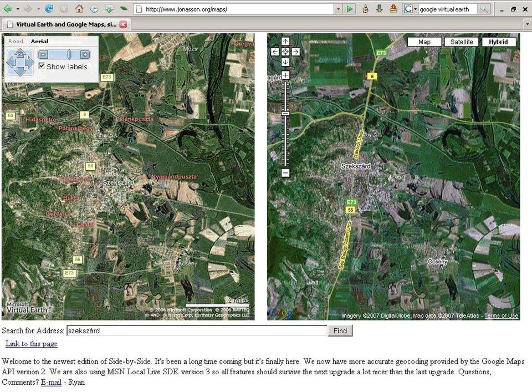Click the green leaf toolbar icon
532x392 pixels.
tap(124, 9)
